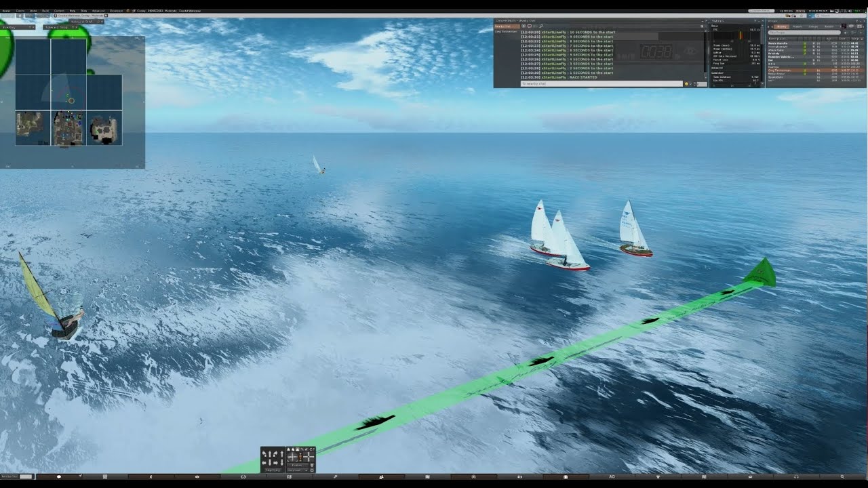The height and width of the screenshot is (488, 868).
Task: Toggle the AO button on bottom toolbar
Action: click(x=612, y=476)
